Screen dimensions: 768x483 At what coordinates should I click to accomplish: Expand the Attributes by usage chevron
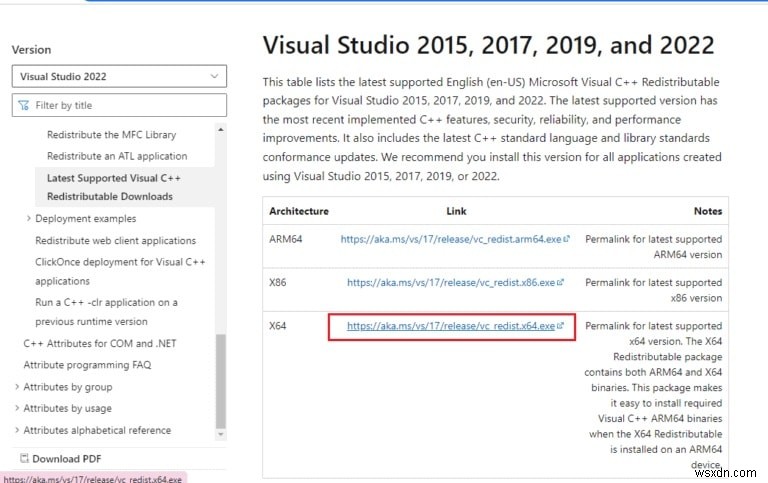tap(17, 408)
